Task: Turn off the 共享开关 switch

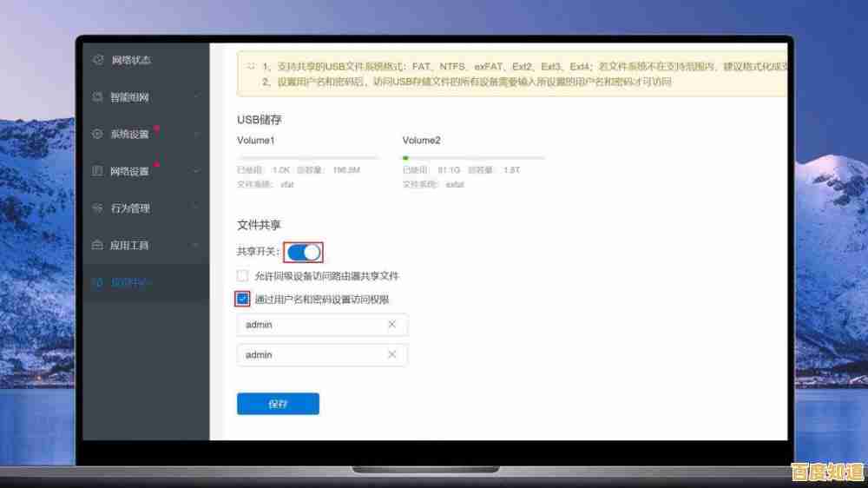Action: pyautogui.click(x=303, y=253)
